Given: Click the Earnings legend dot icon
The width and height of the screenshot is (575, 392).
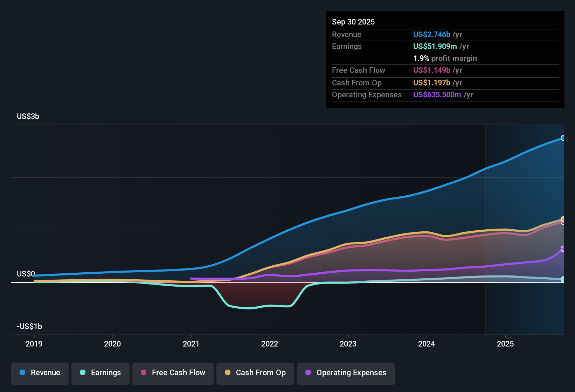Looking at the screenshot, I should [83, 373].
